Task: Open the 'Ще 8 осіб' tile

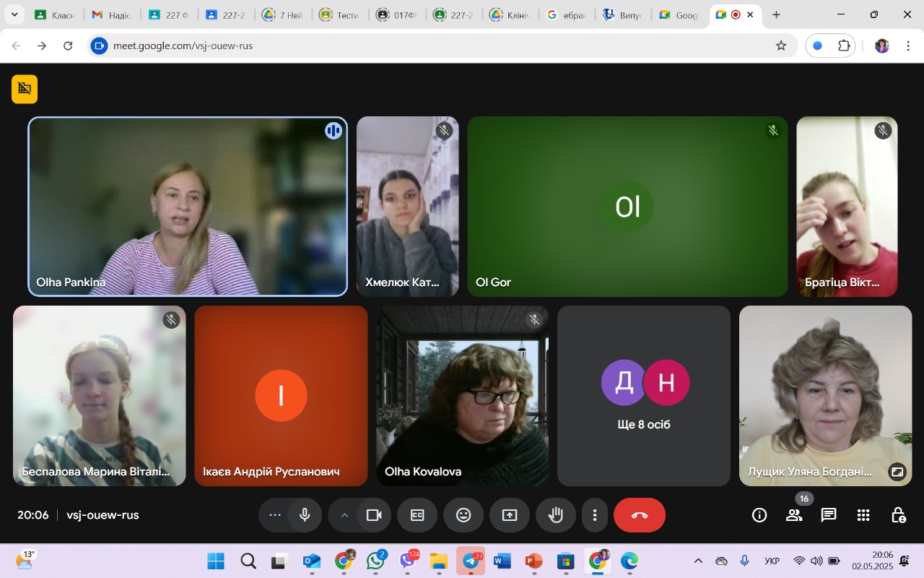Action: [644, 396]
